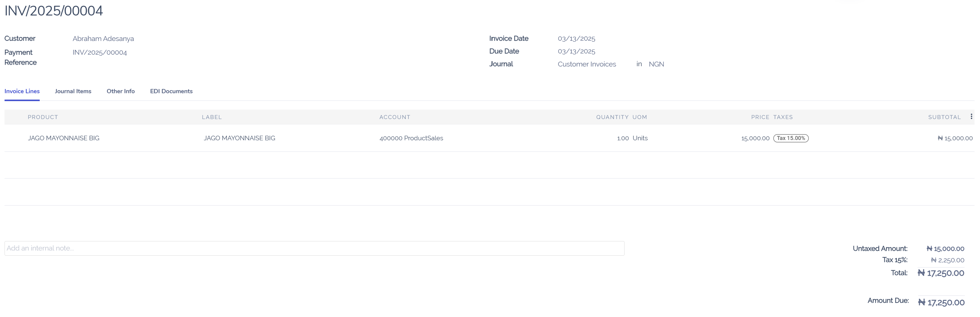The height and width of the screenshot is (317, 980).
Task: Select the Invoice Lines tab
Action: click(22, 91)
